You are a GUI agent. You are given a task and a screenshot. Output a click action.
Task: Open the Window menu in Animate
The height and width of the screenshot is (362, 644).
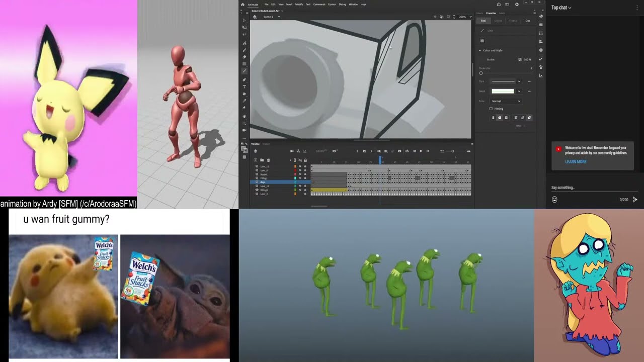coord(353,5)
